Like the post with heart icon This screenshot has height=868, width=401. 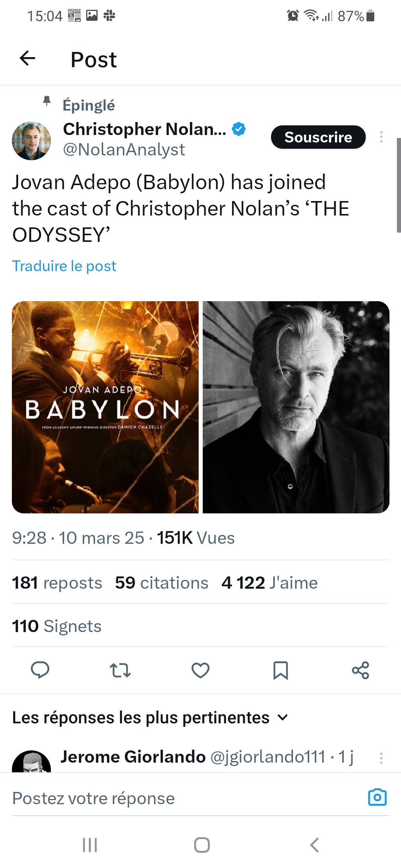pos(200,670)
